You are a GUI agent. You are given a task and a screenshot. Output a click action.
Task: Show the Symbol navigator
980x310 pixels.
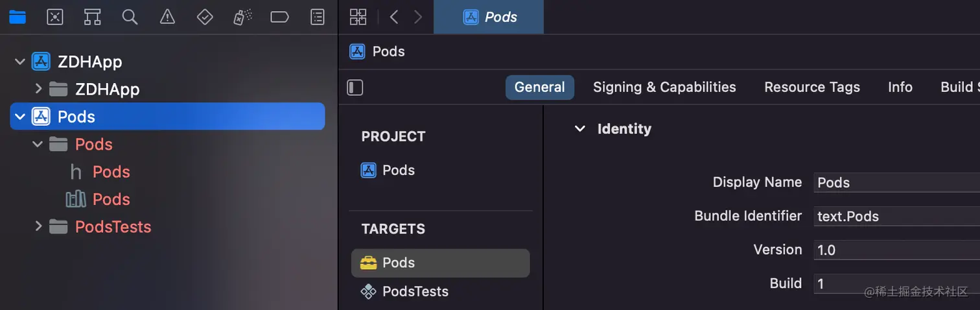tap(93, 17)
